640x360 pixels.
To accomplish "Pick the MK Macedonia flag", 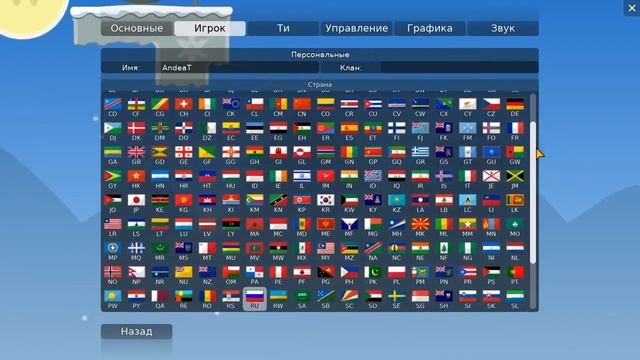I will point(420,224).
